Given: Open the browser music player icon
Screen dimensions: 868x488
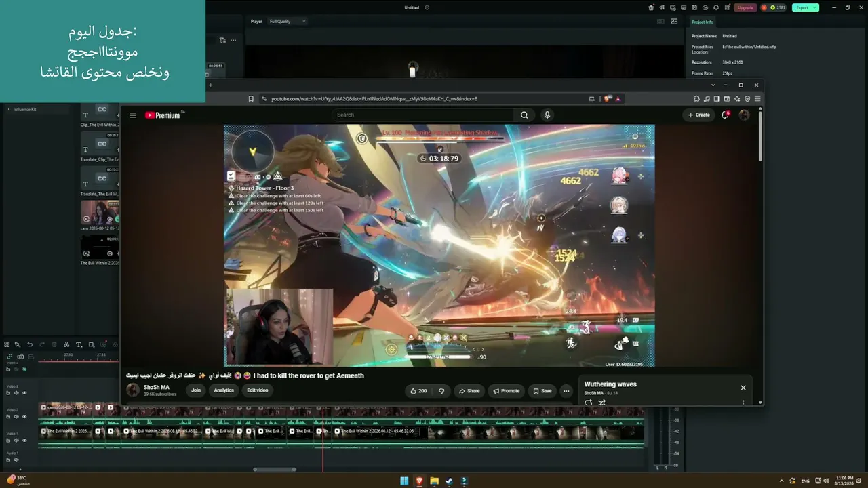Looking at the screenshot, I should pos(707,99).
